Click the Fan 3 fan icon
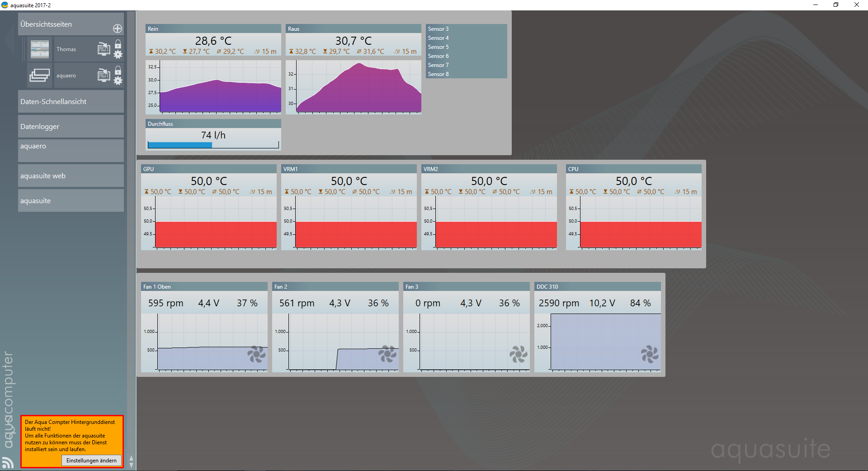This screenshot has height=471, width=868. click(x=519, y=354)
